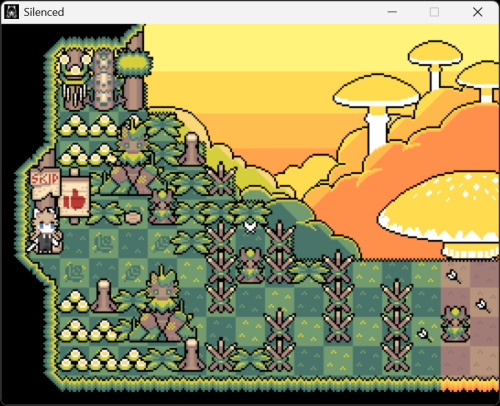Click the white downward arrow marker
This screenshot has height=406, width=500.
pos(250,227)
